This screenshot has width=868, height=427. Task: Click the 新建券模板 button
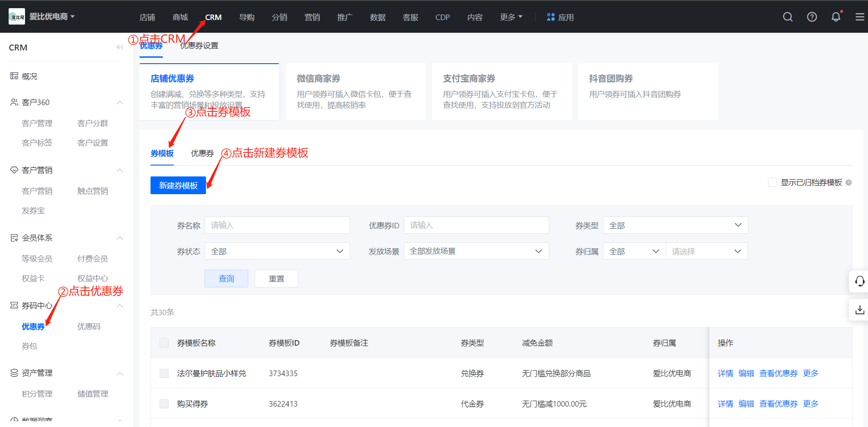click(178, 185)
